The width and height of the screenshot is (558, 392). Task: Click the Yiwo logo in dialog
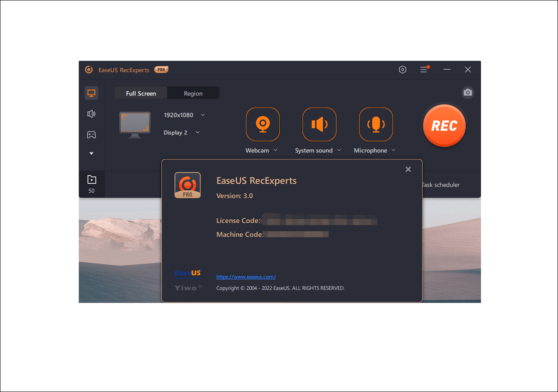(x=188, y=287)
